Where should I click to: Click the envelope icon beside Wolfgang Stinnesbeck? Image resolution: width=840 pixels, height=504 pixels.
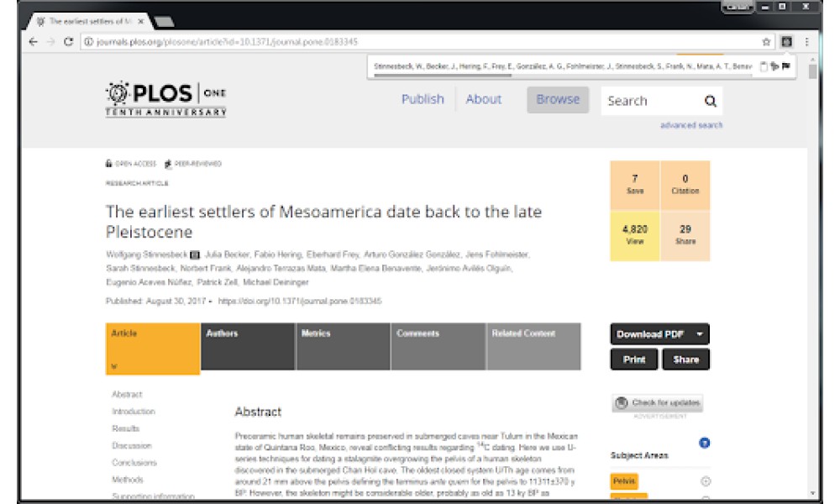(195, 255)
